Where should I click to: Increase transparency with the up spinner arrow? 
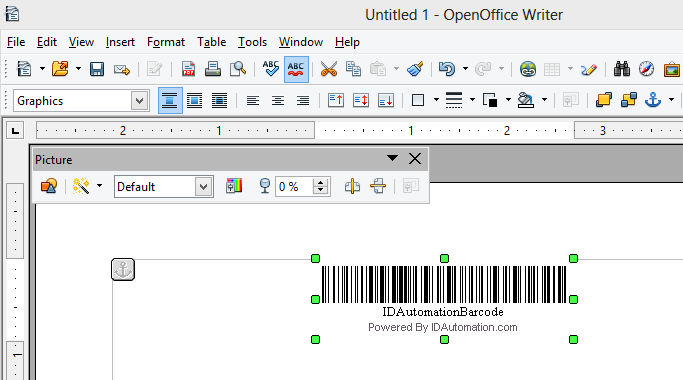[x=321, y=182]
